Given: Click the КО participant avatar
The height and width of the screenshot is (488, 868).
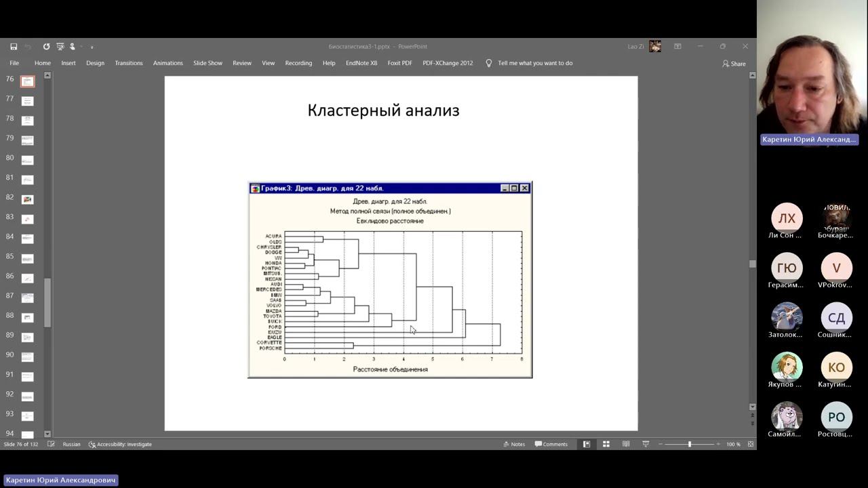Looking at the screenshot, I should click(836, 367).
